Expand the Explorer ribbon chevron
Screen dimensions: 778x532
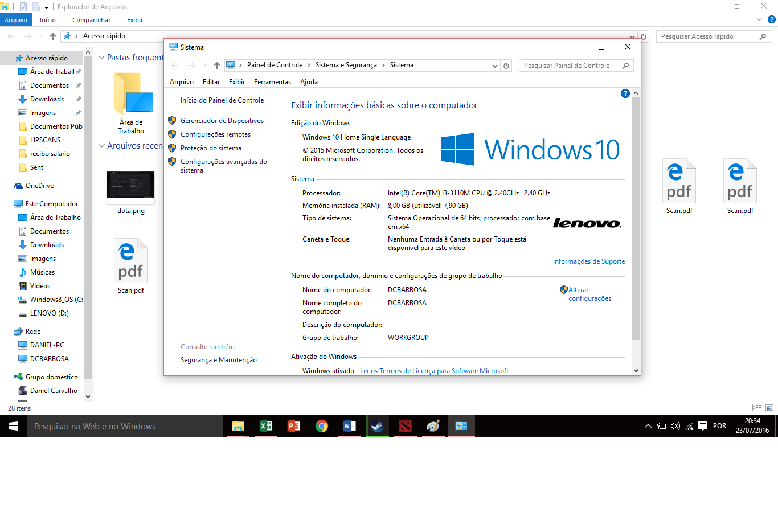tap(759, 19)
